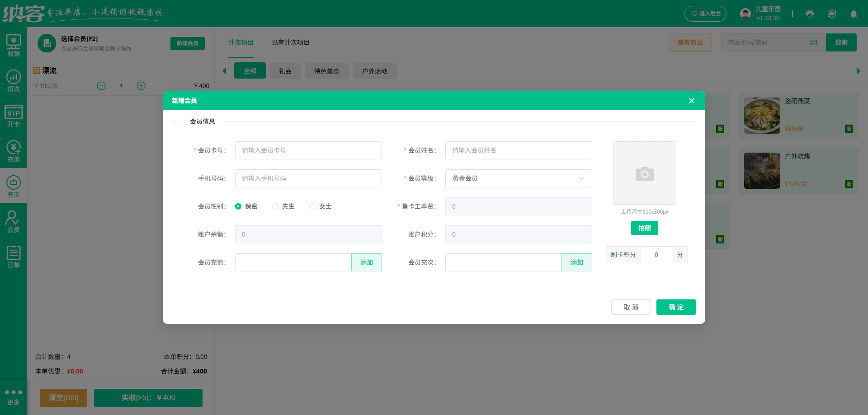Open the 扣次 sidebar icon
This screenshot has width=868, height=415.
coord(14,81)
